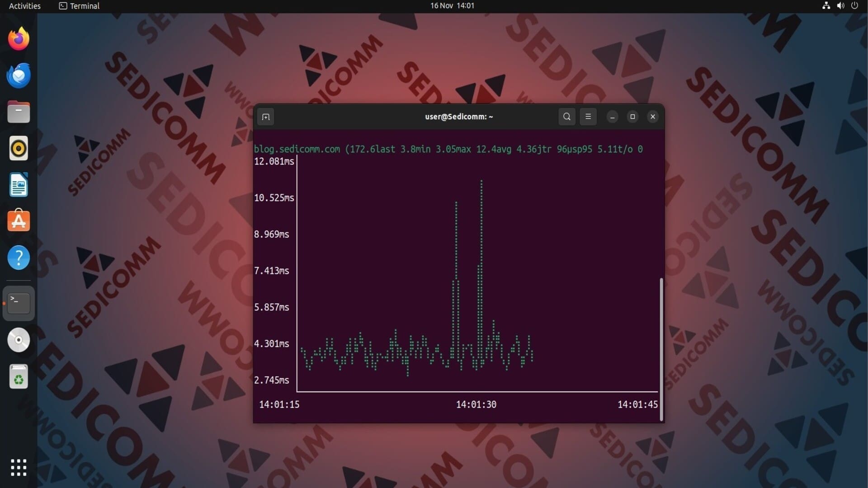Show the applications grid
Image resolution: width=868 pixels, height=488 pixels.
click(19, 468)
